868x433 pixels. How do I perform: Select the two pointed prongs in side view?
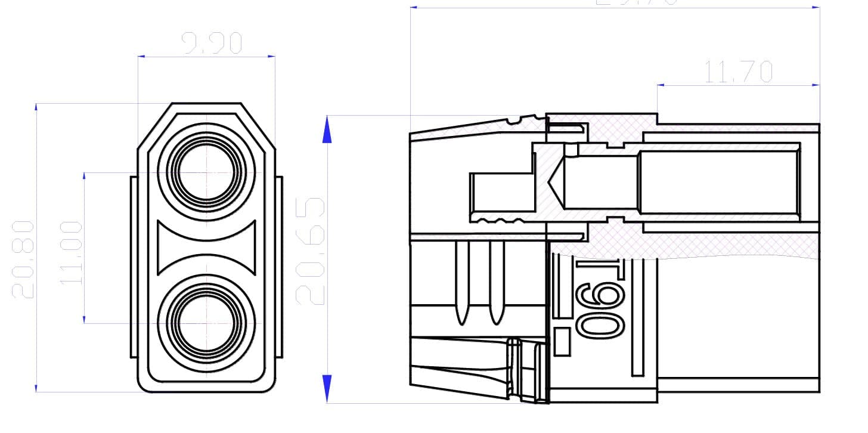pos(480,283)
